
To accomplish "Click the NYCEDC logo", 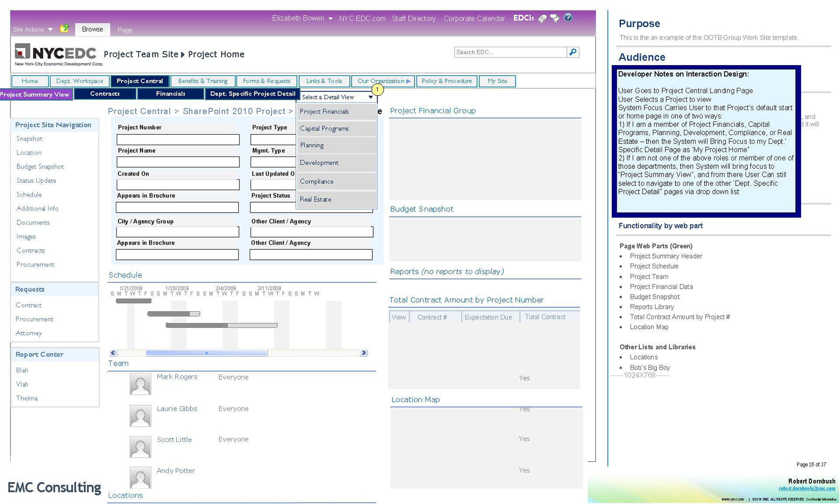I will (56, 54).
